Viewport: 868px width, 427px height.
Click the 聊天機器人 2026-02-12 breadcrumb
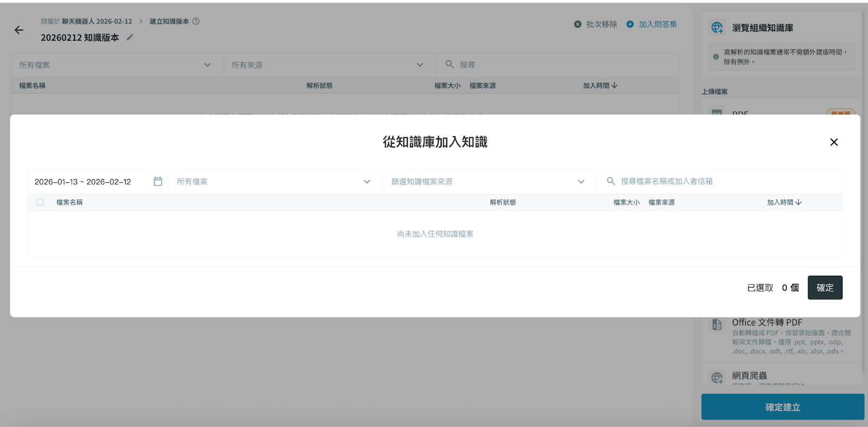[97, 22]
